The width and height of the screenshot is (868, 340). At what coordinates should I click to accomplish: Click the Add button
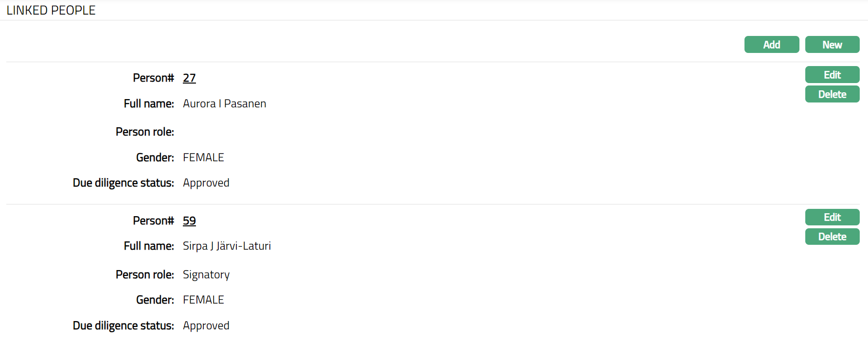click(x=771, y=45)
